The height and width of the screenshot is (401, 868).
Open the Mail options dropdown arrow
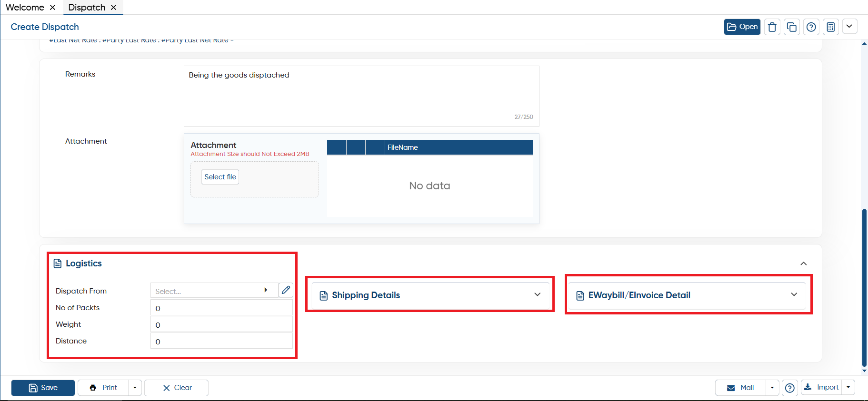772,388
